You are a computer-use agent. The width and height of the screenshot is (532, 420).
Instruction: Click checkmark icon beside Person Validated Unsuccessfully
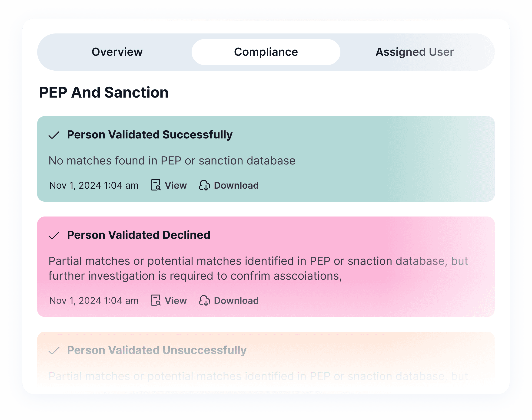[54, 351]
